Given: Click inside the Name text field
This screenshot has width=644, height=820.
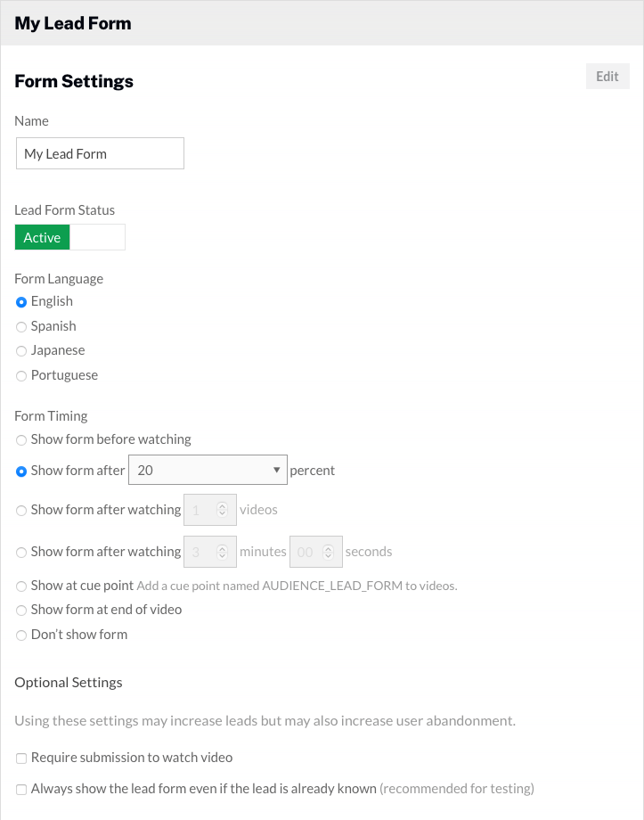Looking at the screenshot, I should (98, 152).
